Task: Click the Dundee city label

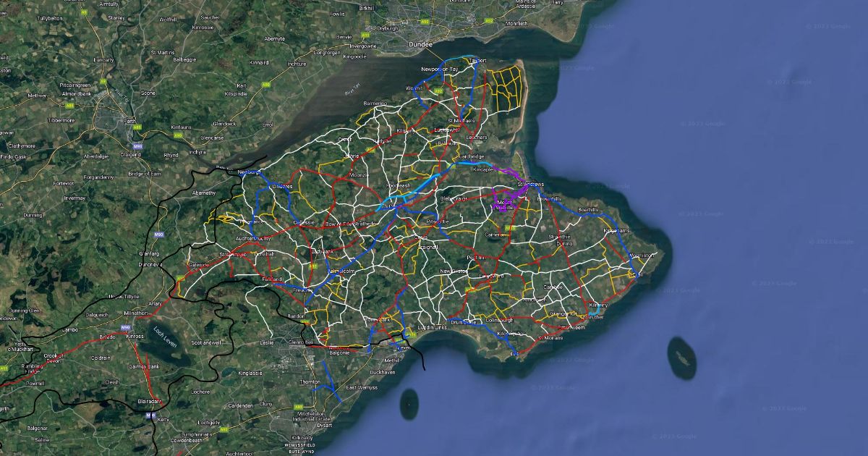Action: pyautogui.click(x=420, y=44)
